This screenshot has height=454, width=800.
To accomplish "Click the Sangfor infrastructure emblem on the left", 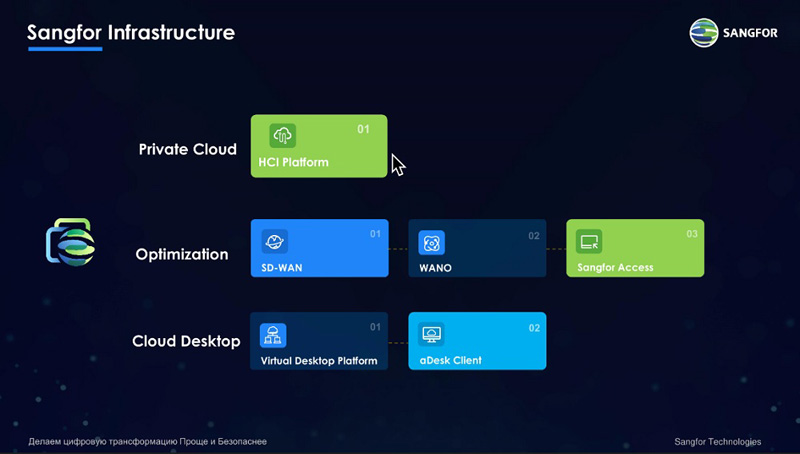I will tap(71, 242).
